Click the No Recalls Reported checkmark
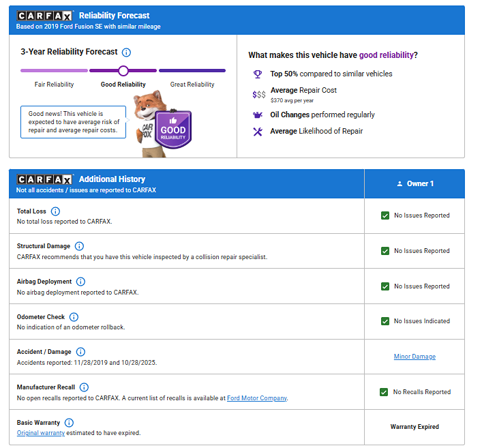 click(385, 392)
